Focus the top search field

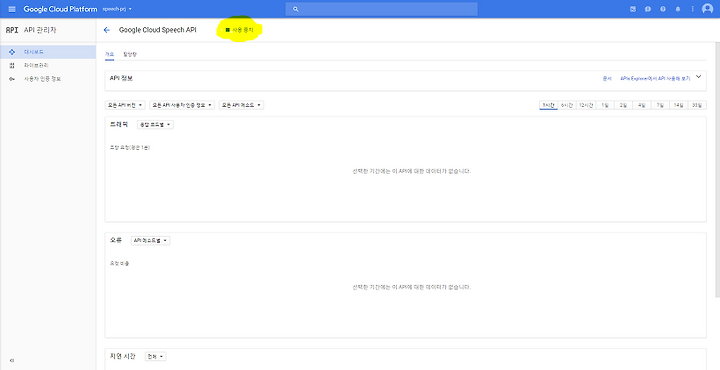tap(382, 9)
